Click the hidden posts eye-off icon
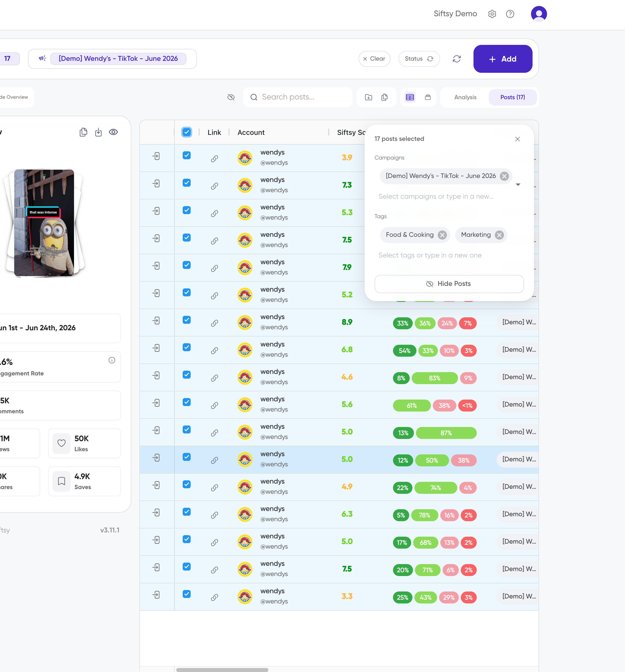625x672 pixels. (x=231, y=97)
